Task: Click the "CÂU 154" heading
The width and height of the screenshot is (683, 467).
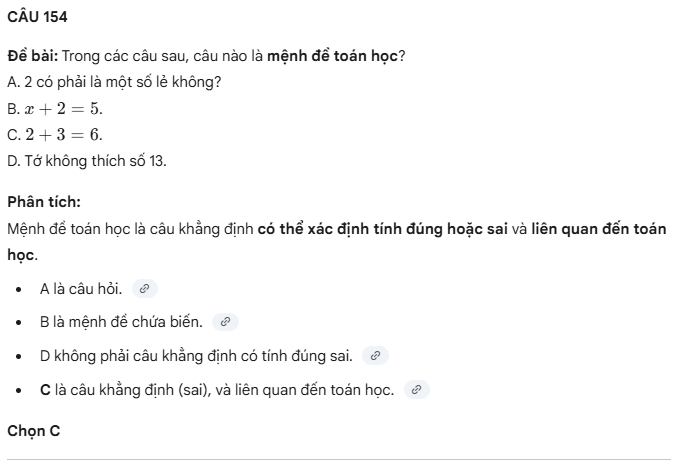Action: 36,17
